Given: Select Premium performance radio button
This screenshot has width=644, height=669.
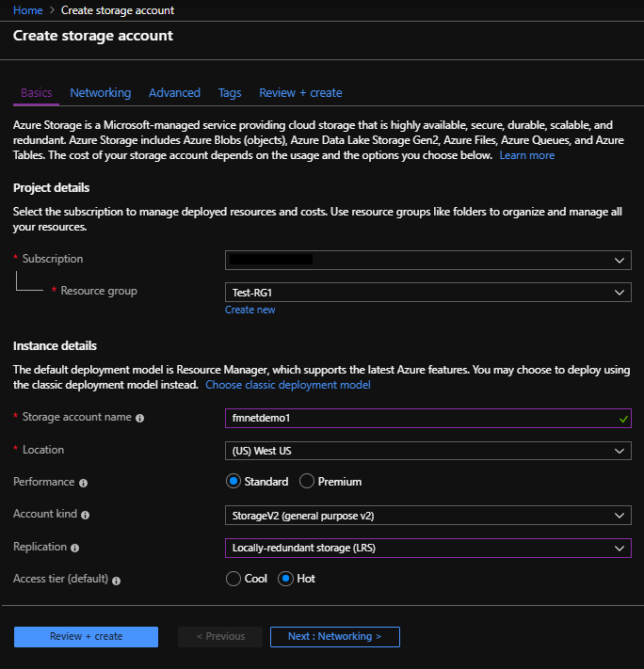Looking at the screenshot, I should pos(307,482).
